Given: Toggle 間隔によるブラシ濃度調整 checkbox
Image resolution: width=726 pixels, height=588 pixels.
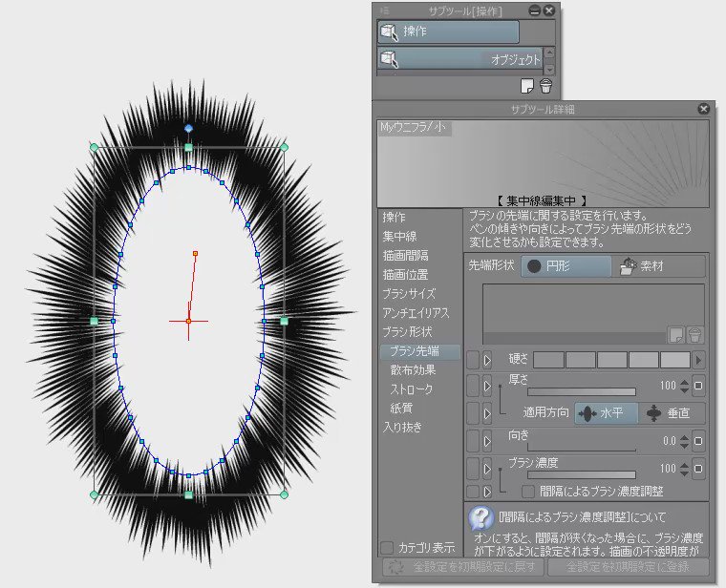Looking at the screenshot, I should (528, 492).
